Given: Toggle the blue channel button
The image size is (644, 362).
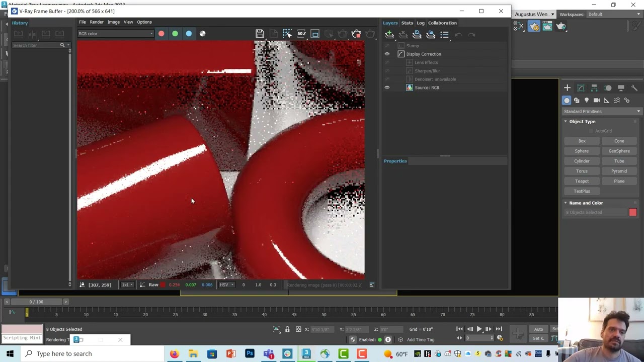Looking at the screenshot, I should coord(189,34).
